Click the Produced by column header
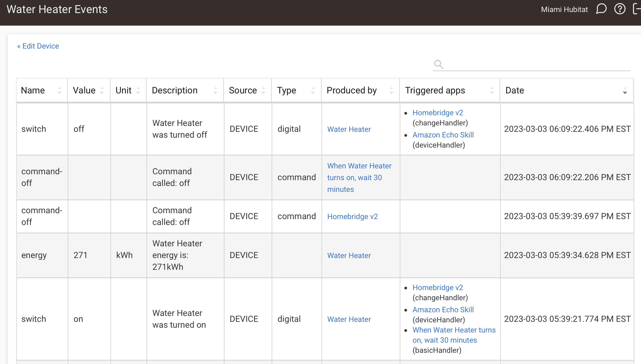 click(351, 90)
